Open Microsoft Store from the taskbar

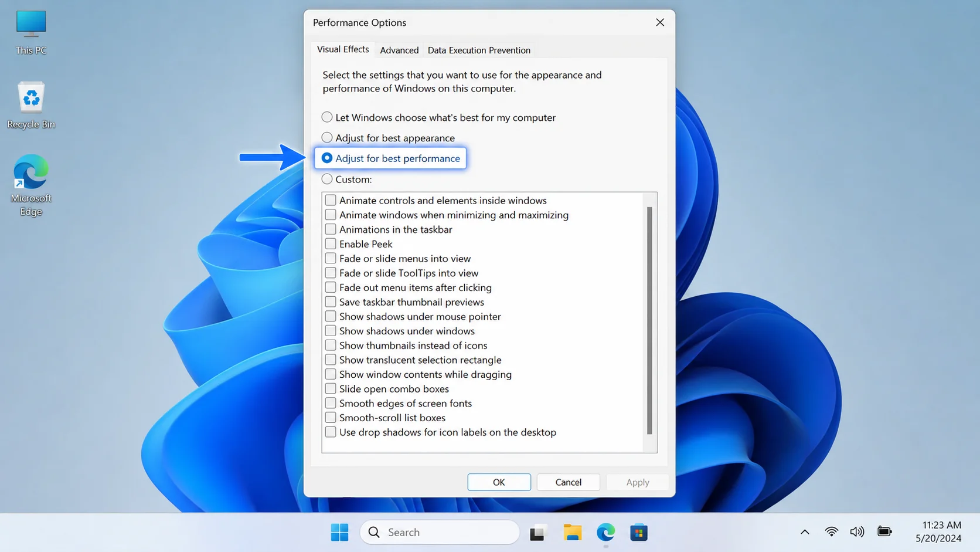pyautogui.click(x=638, y=533)
